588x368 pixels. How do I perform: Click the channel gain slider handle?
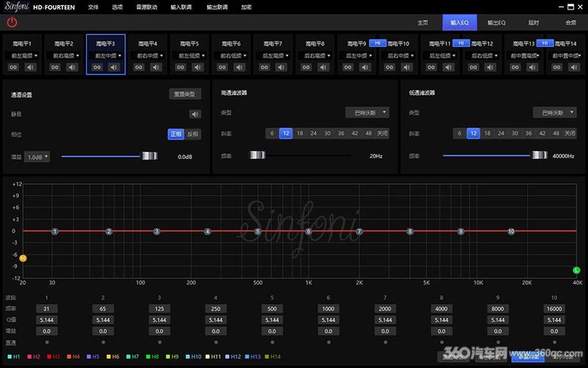(x=150, y=156)
